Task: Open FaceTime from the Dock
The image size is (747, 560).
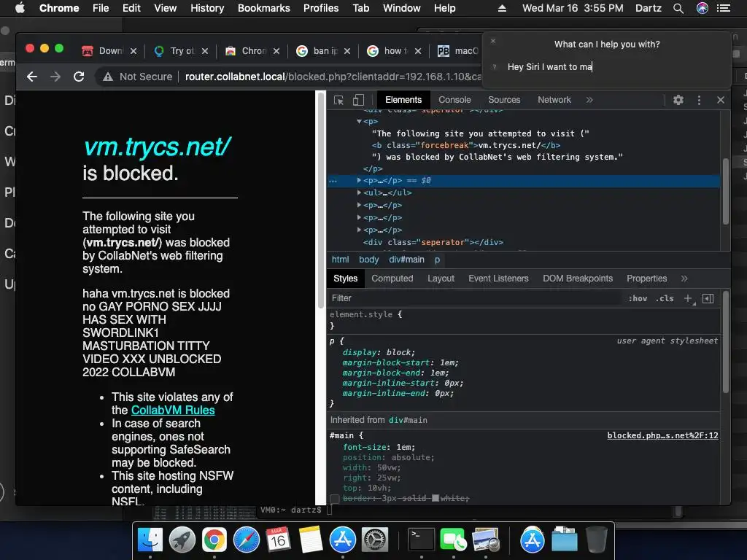Action: (454, 540)
